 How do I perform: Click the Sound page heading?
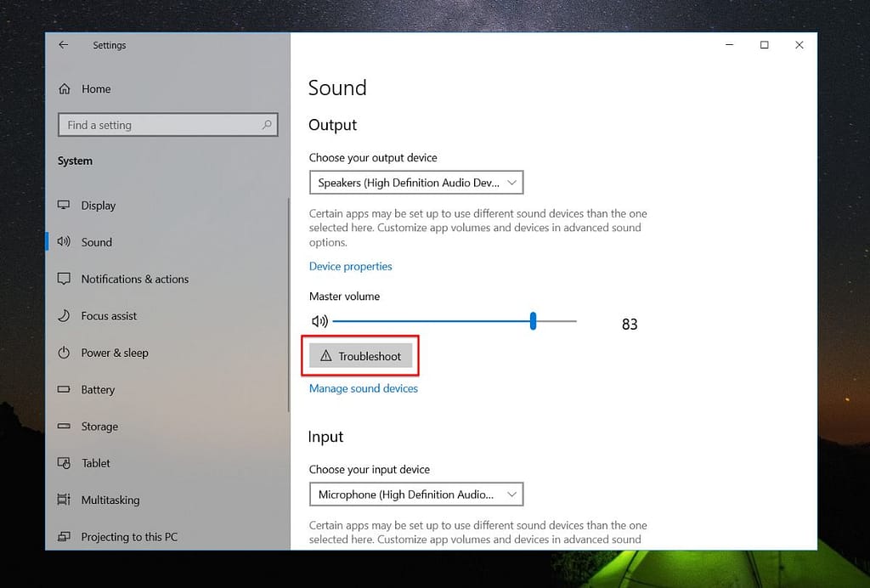337,88
